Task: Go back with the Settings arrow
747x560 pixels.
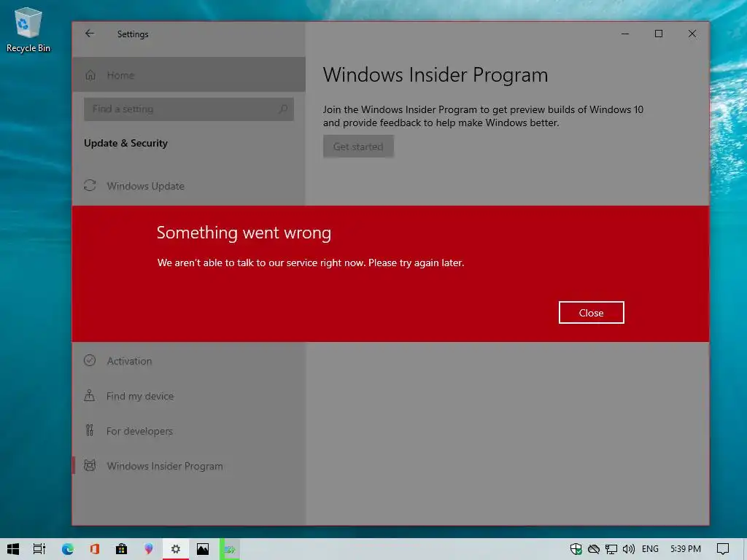Action: [90, 34]
